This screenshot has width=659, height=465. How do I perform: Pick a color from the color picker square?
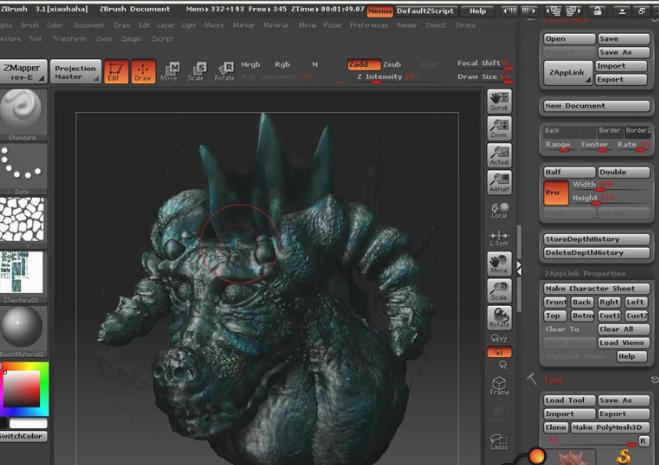point(22,390)
